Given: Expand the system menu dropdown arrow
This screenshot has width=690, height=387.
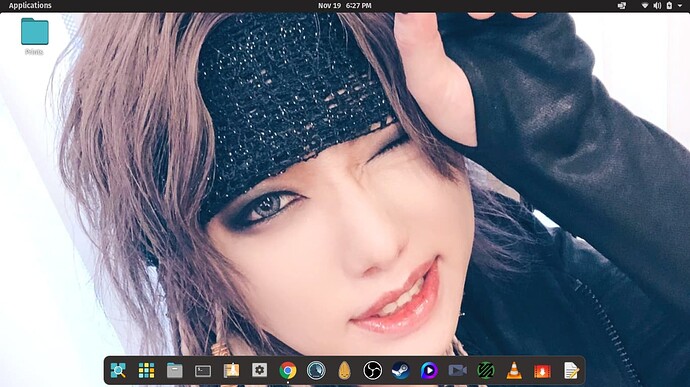Looking at the screenshot, I should pyautogui.click(x=680, y=6).
